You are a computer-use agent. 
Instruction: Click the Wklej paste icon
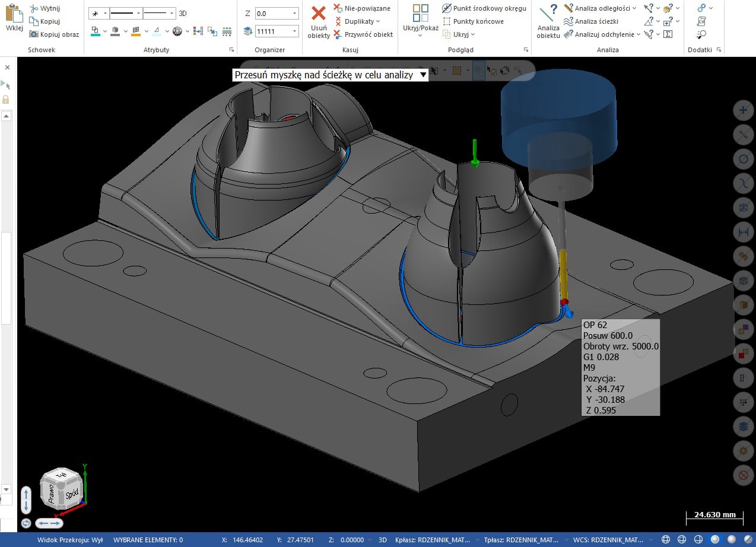point(14,14)
